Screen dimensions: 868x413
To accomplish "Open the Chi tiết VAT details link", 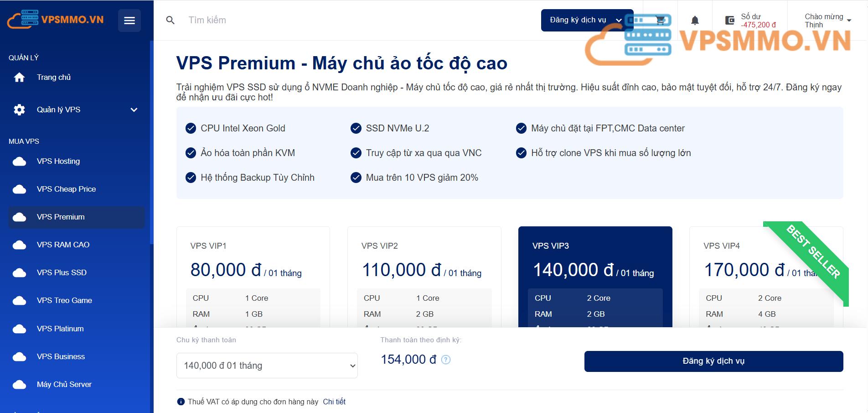I will [x=334, y=402].
